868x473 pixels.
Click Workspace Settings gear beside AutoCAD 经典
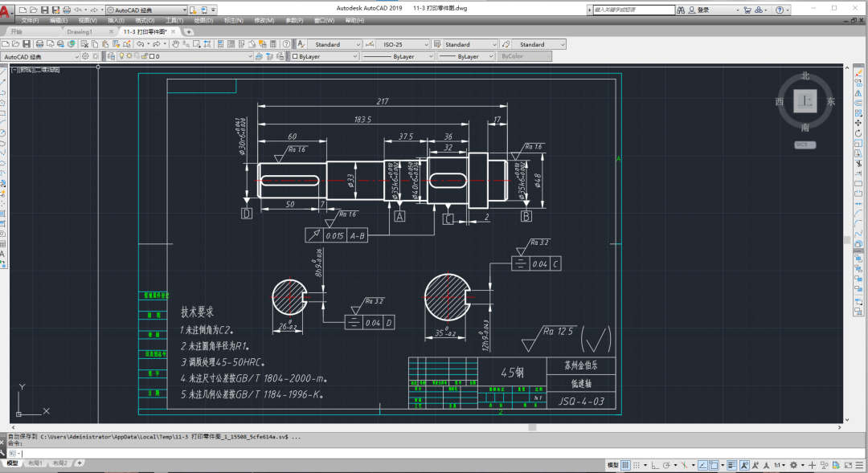point(85,56)
